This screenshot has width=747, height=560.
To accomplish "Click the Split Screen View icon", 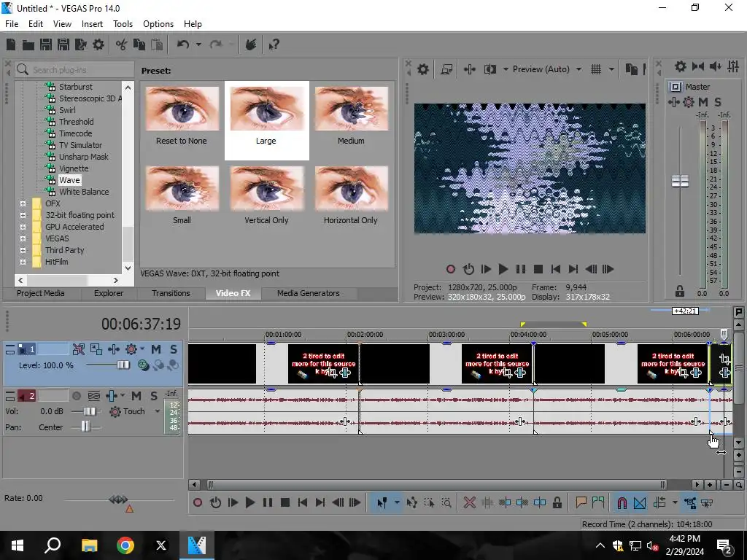I will [x=489, y=69].
